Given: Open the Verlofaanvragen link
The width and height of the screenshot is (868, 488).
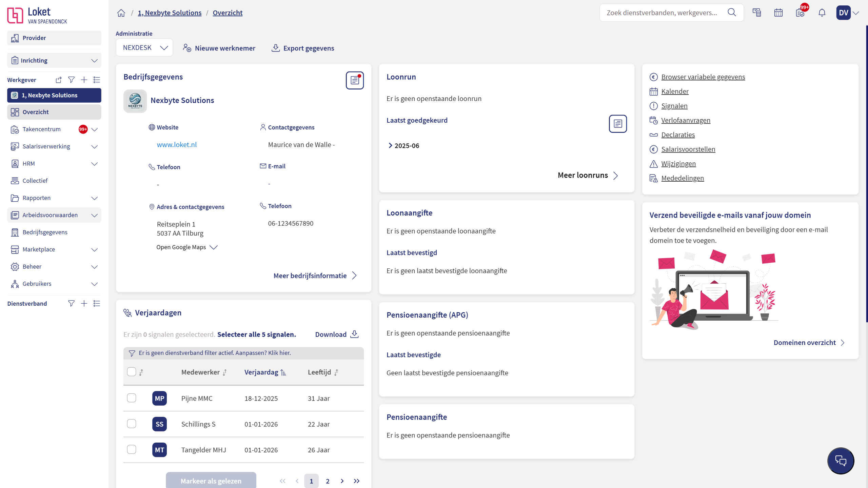Looking at the screenshot, I should tap(686, 120).
